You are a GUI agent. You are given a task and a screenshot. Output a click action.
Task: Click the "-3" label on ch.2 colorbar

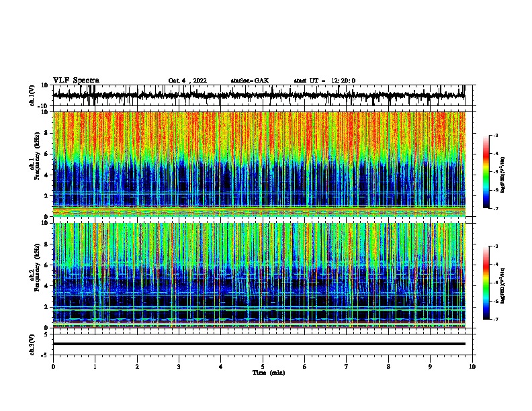pos(496,246)
